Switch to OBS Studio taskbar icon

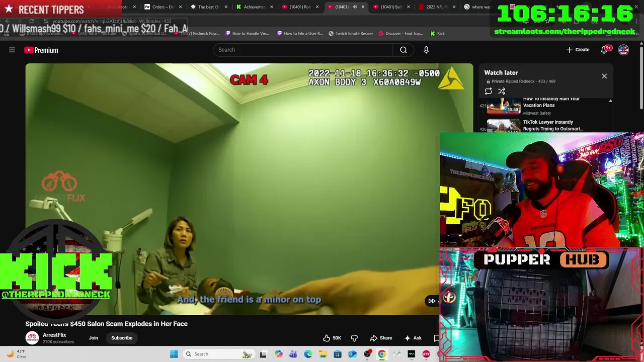coord(367,354)
